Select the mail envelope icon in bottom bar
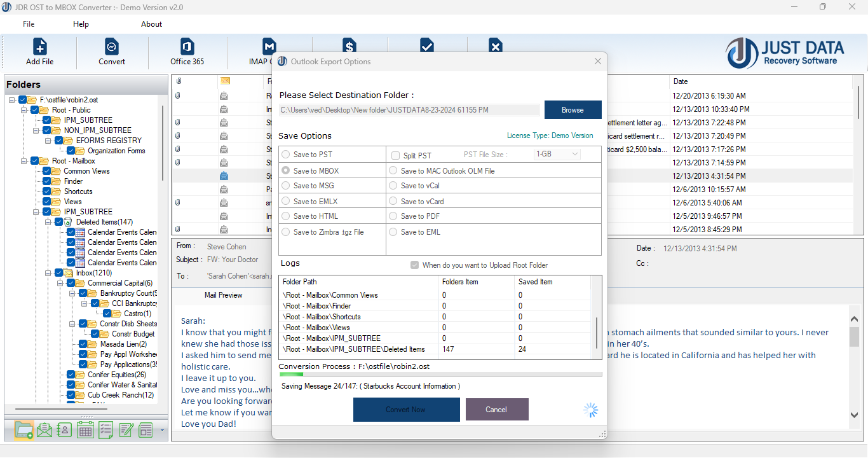Viewport: 868px width, 458px height. [44, 430]
